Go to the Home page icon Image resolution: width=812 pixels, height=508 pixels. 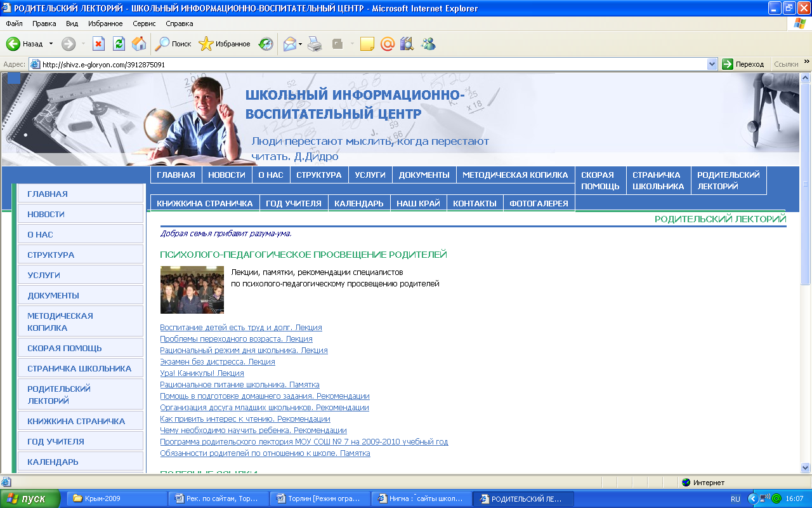[139, 44]
